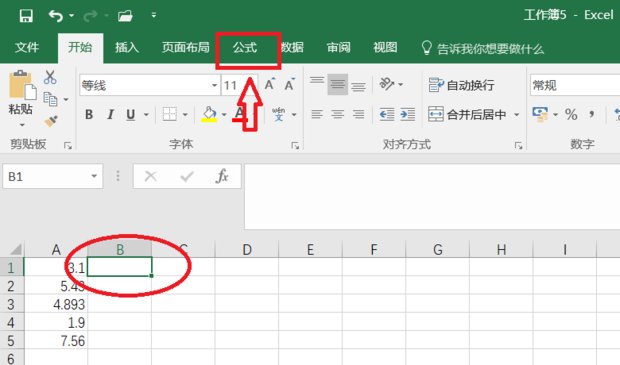Open the 对齐方式 dialog launcher

(518, 146)
